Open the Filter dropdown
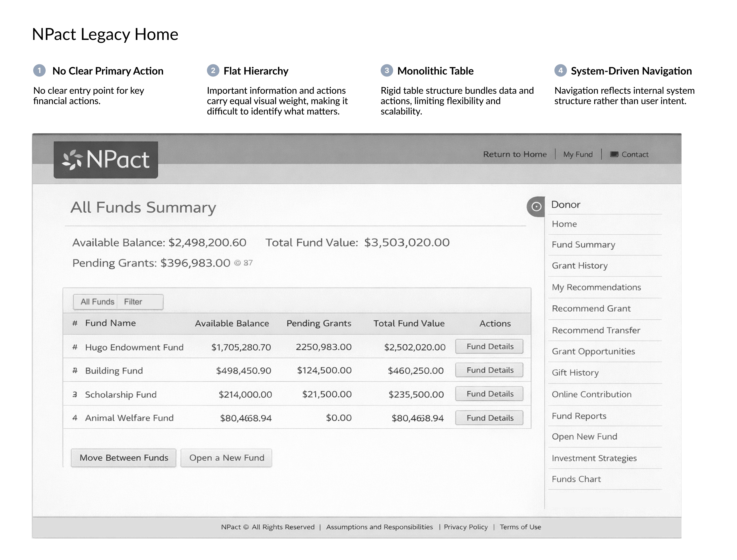 [x=140, y=302]
